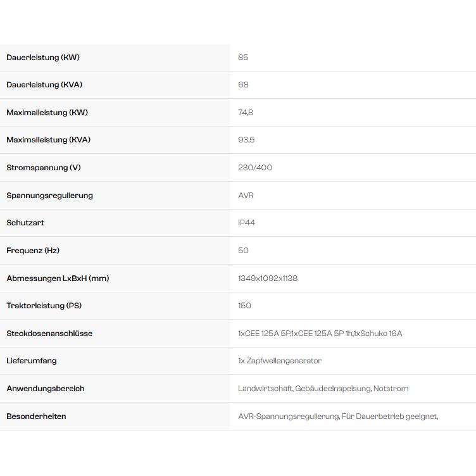Click the Traktorleistung (PS) label
The width and height of the screenshot is (476, 476).
pyautogui.click(x=44, y=306)
